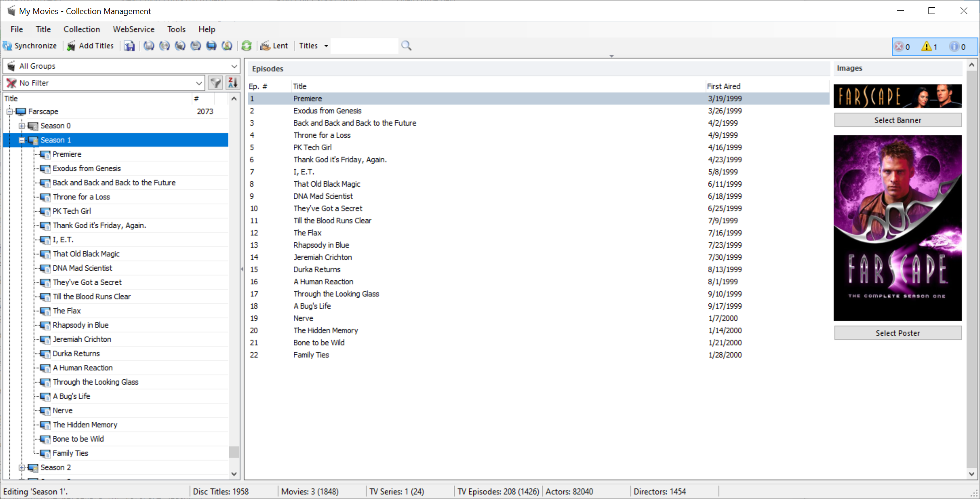Select episode 13 Rhapsody in Blue row
Viewport: 980px width, 499px height.
click(x=538, y=245)
